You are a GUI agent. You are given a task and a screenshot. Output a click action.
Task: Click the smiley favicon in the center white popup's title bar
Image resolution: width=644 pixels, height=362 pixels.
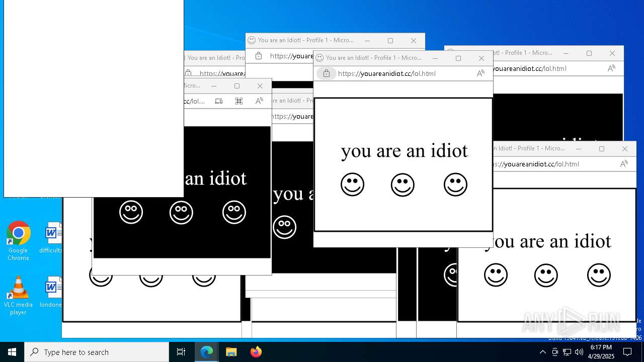click(x=319, y=58)
